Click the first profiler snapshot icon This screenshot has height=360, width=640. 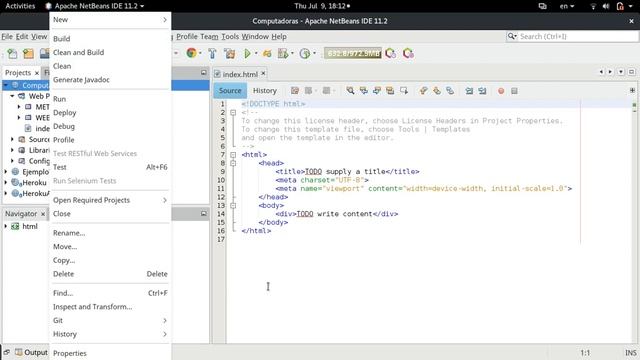click(x=391, y=53)
